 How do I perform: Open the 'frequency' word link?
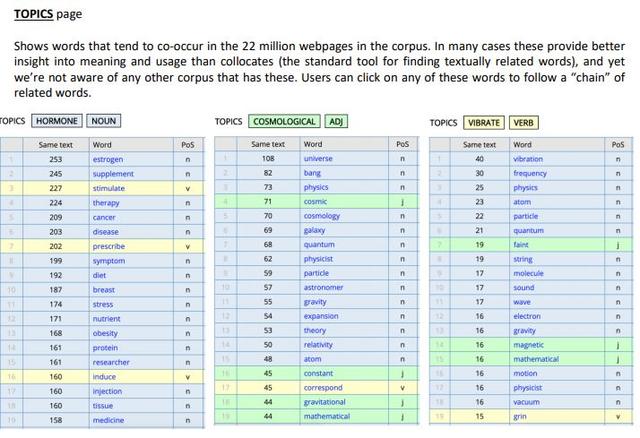530,173
